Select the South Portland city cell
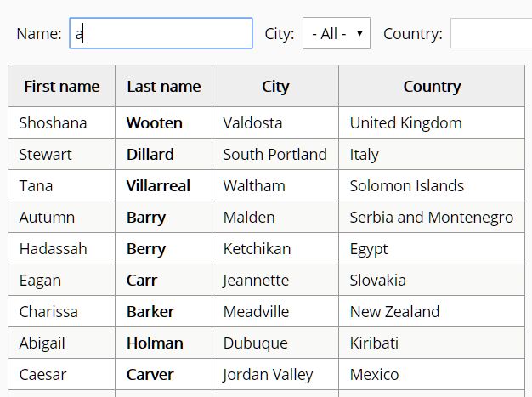The image size is (532, 397). pos(275,155)
